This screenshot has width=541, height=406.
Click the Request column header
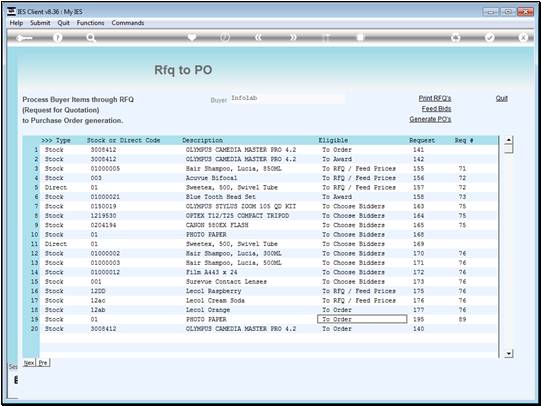[x=422, y=140]
